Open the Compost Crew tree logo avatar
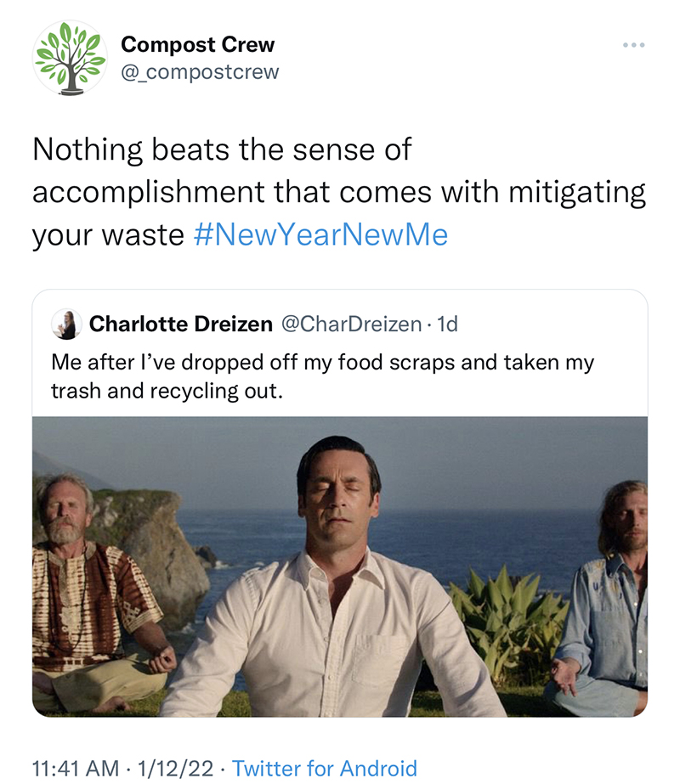 point(70,58)
